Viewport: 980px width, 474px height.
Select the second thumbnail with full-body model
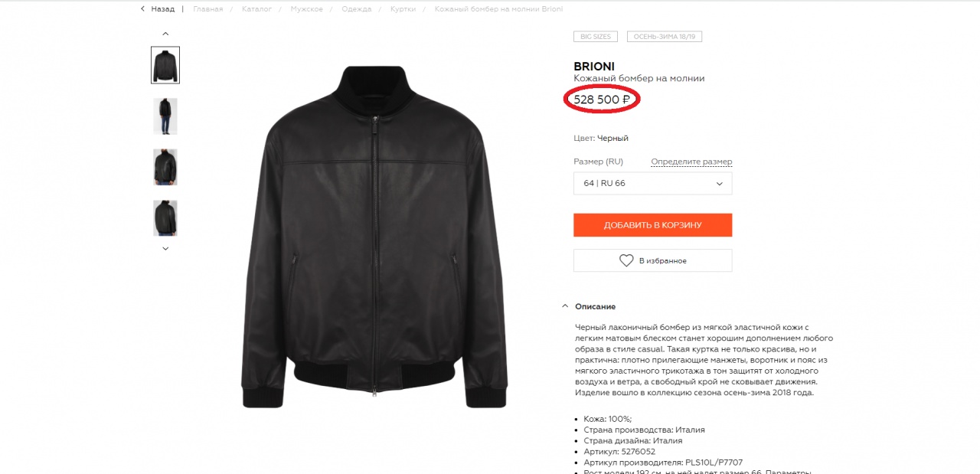pos(165,116)
